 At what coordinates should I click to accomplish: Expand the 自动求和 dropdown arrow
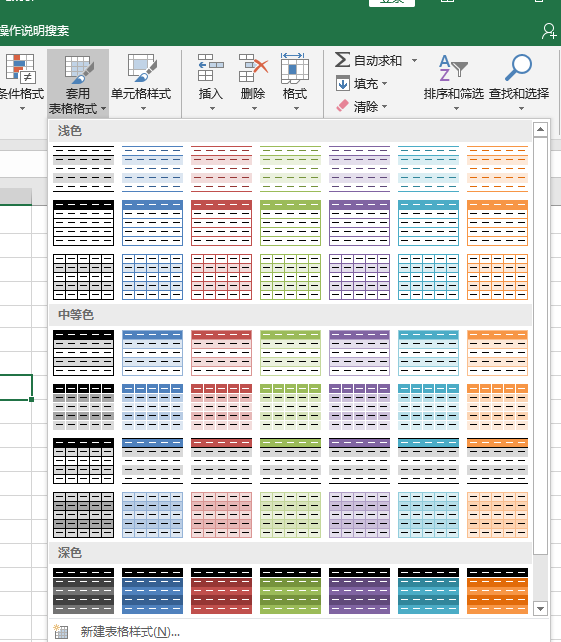tap(414, 61)
